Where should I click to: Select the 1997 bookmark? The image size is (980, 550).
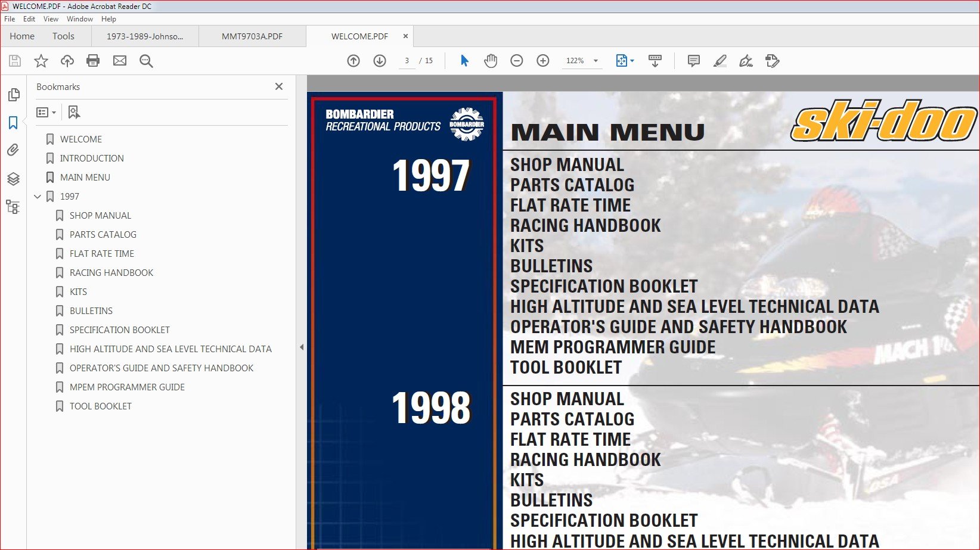[x=70, y=197]
